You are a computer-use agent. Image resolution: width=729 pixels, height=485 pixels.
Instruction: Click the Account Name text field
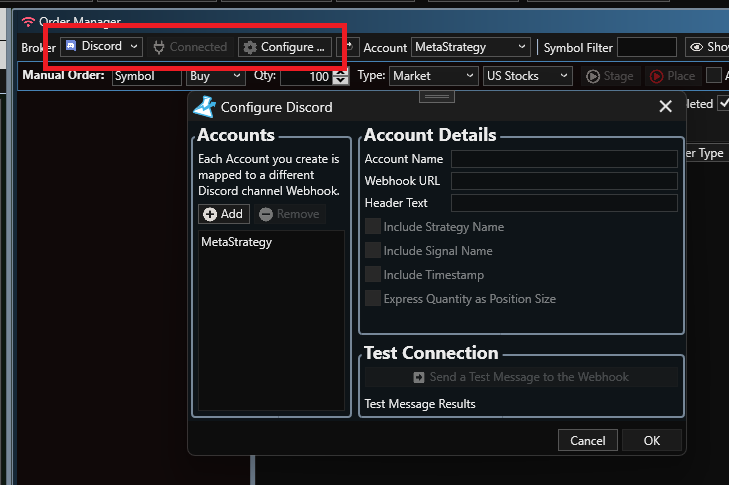[x=564, y=159]
